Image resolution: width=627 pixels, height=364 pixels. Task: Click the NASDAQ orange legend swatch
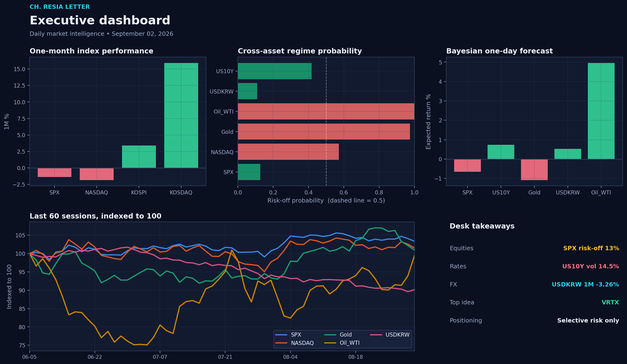[281, 343]
